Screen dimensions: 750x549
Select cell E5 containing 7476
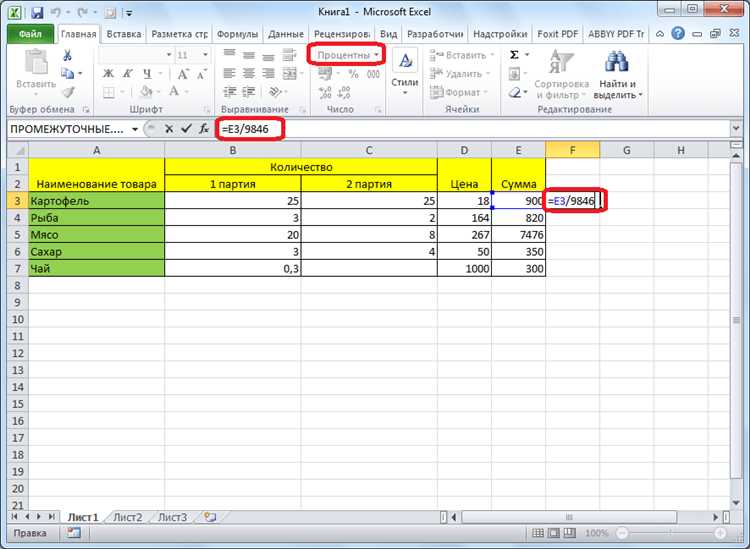pos(518,235)
